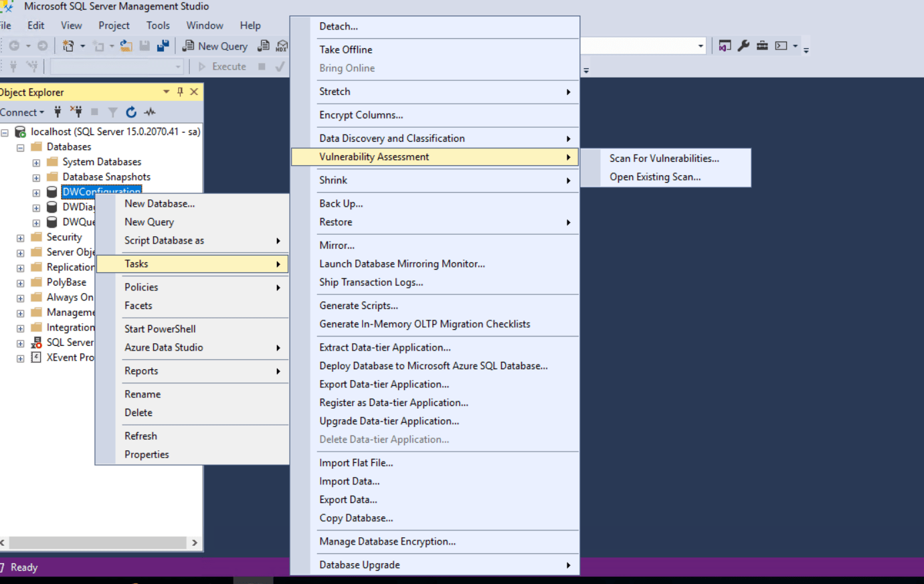
Task: Choose Back Up from Tasks menu
Action: click(x=341, y=203)
